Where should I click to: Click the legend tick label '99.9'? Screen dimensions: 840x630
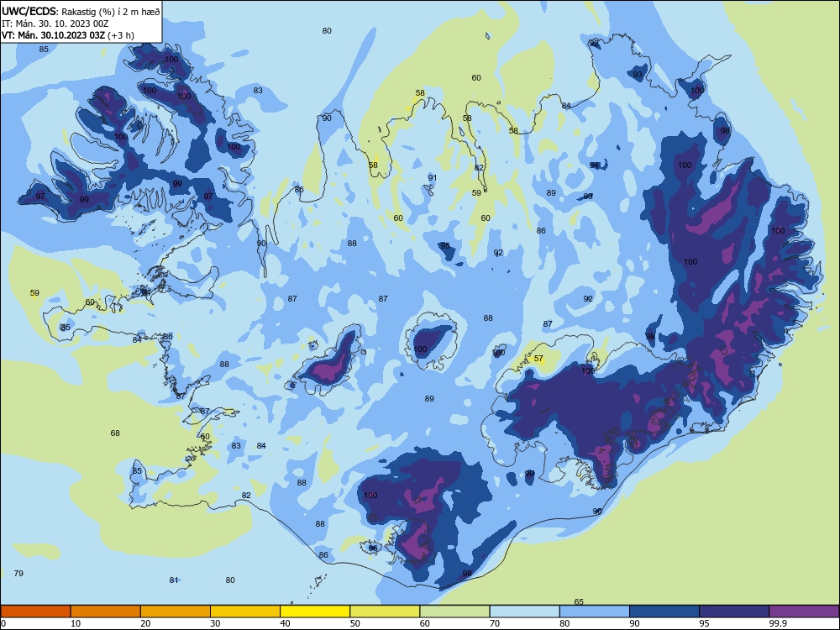click(777, 623)
